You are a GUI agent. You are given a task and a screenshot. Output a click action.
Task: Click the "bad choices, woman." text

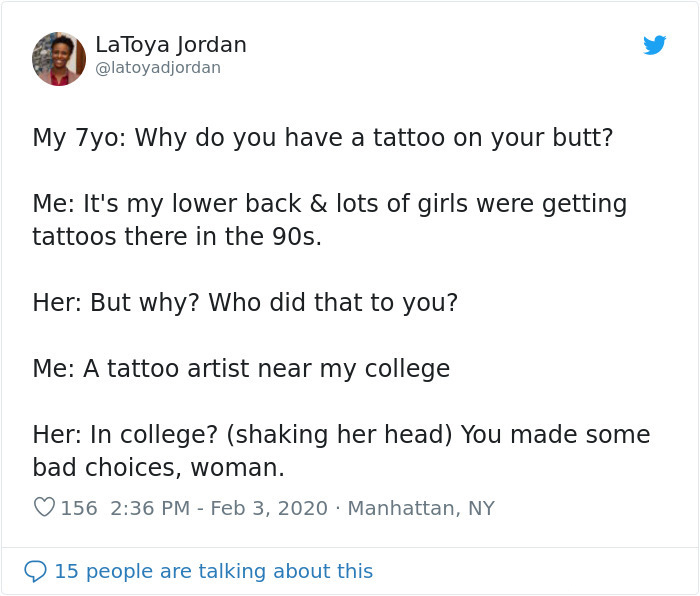158,467
